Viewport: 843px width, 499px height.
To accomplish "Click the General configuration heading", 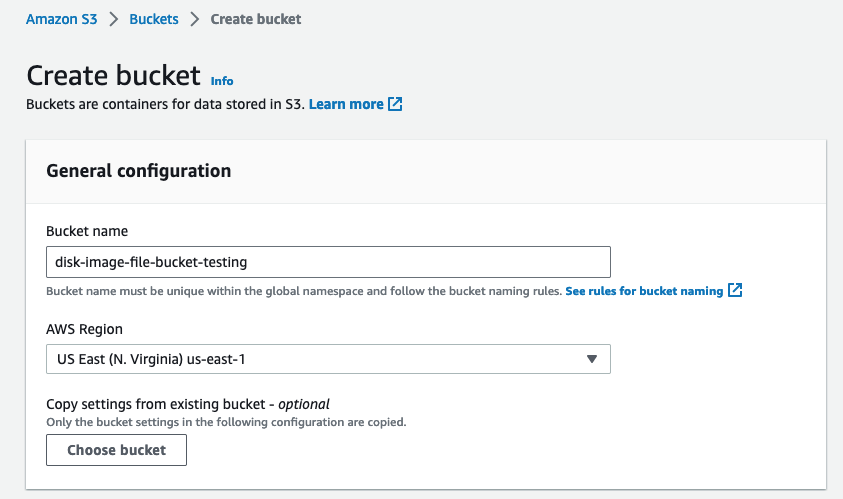I will (x=139, y=170).
